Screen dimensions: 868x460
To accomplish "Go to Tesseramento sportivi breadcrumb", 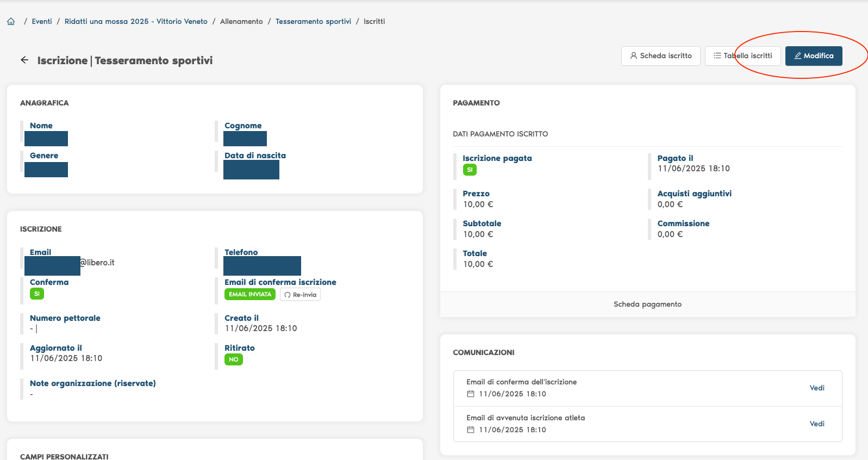I will pos(313,22).
